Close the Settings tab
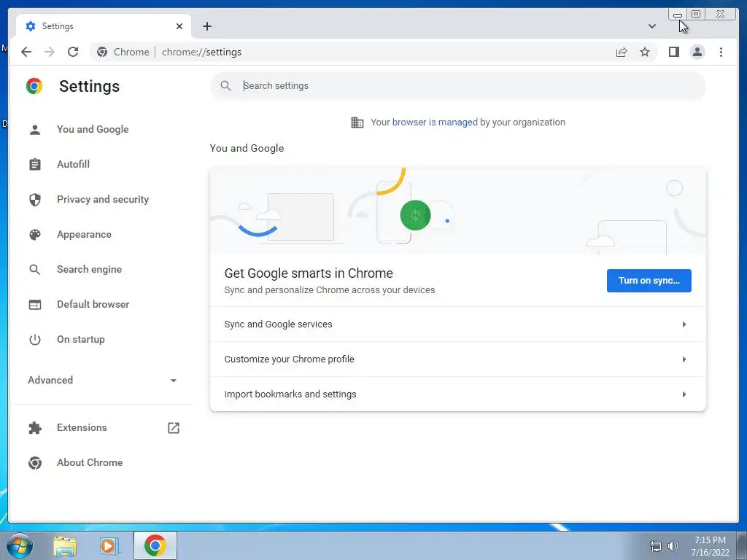 coord(179,26)
